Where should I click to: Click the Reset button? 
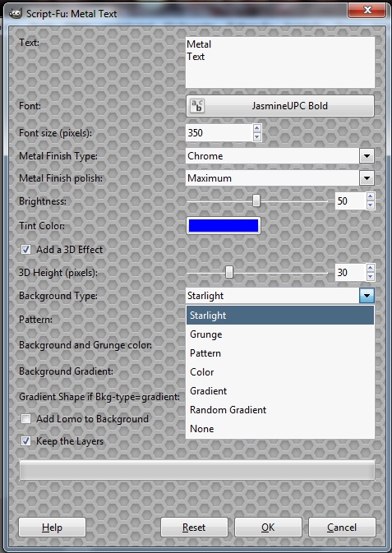click(194, 528)
